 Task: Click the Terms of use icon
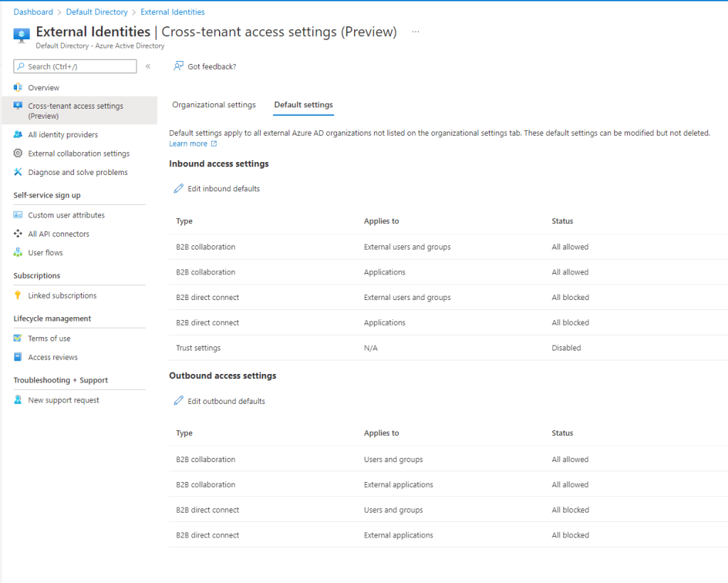tap(18, 338)
